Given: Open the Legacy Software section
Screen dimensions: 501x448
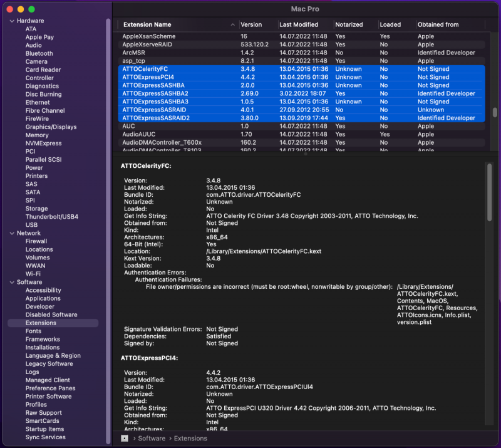Looking at the screenshot, I should tap(49, 363).
